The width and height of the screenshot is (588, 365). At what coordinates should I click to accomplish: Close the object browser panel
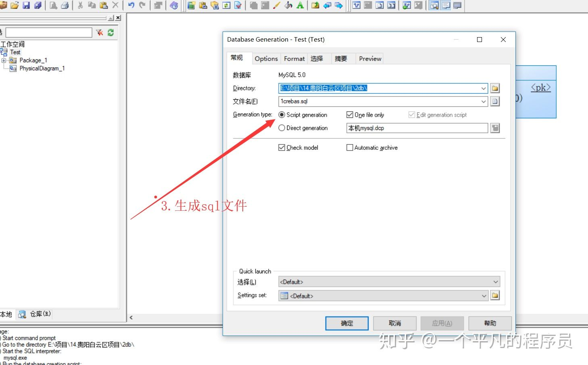(118, 18)
